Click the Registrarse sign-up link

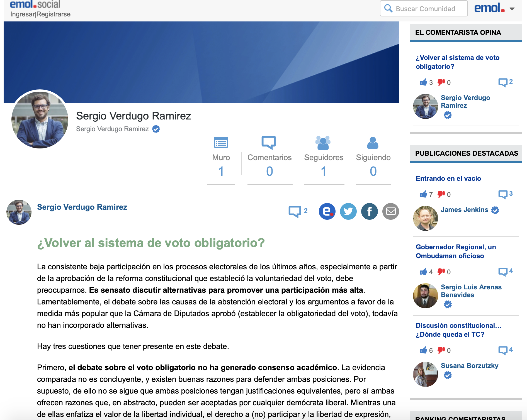click(54, 14)
